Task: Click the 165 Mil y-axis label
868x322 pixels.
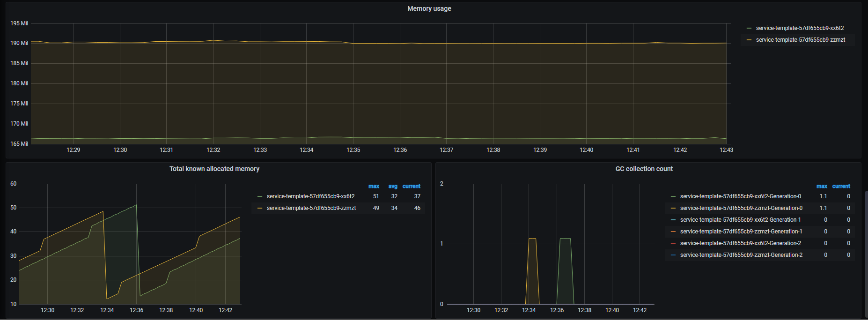Action: click(19, 144)
